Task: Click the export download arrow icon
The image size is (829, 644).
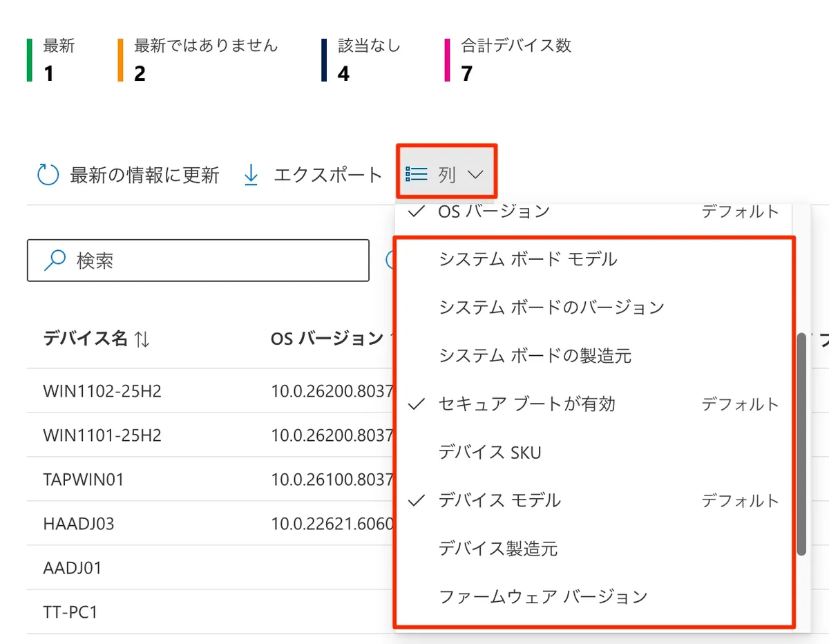Action: 251,175
